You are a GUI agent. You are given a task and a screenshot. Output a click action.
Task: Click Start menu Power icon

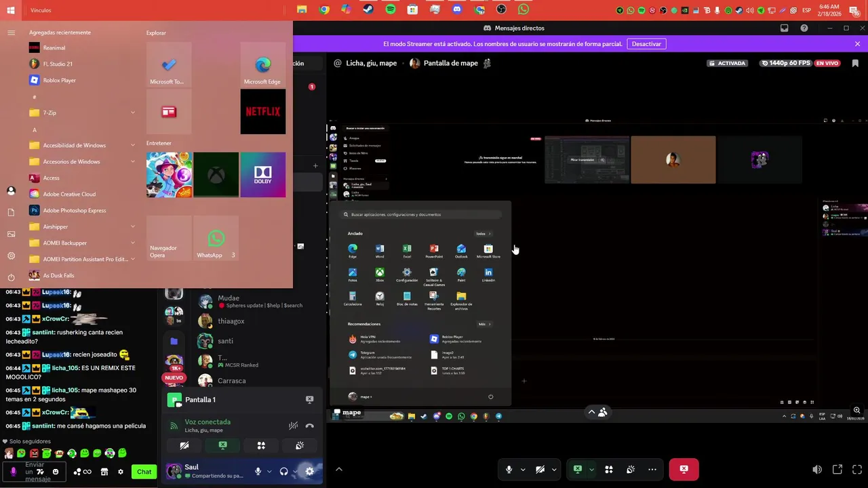[x=11, y=277]
